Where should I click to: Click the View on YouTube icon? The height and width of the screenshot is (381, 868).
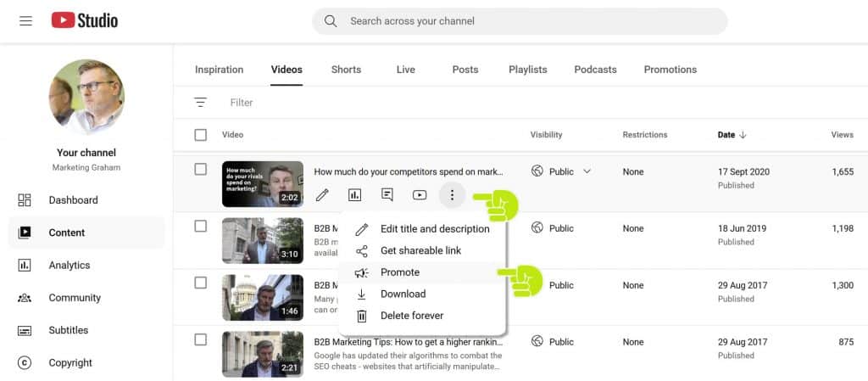tap(420, 195)
